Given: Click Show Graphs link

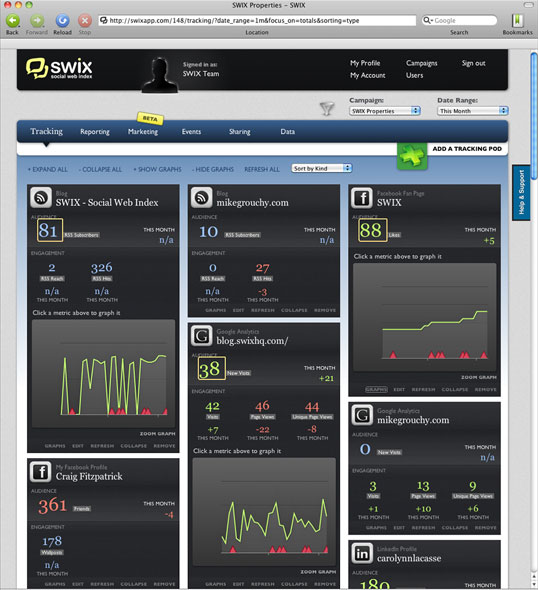Looking at the screenshot, I should [x=157, y=169].
